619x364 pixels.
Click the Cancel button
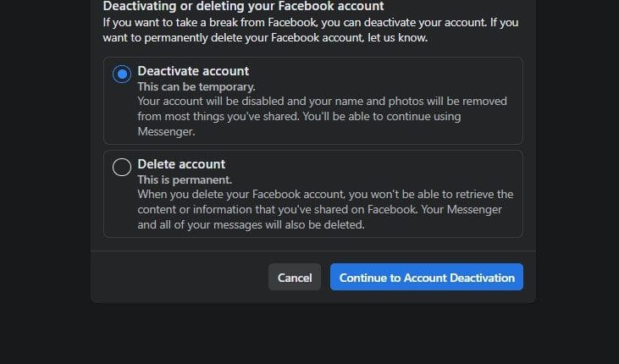coord(295,278)
